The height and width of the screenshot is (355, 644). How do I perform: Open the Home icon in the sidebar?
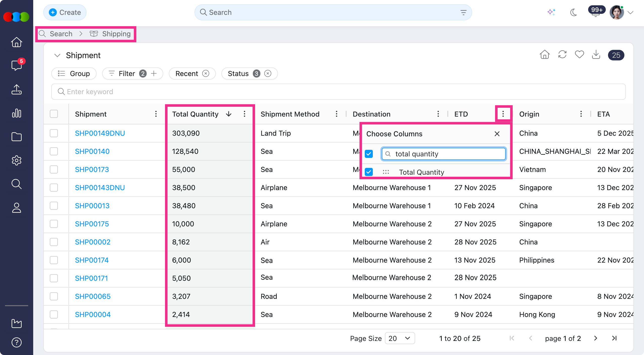(x=17, y=42)
